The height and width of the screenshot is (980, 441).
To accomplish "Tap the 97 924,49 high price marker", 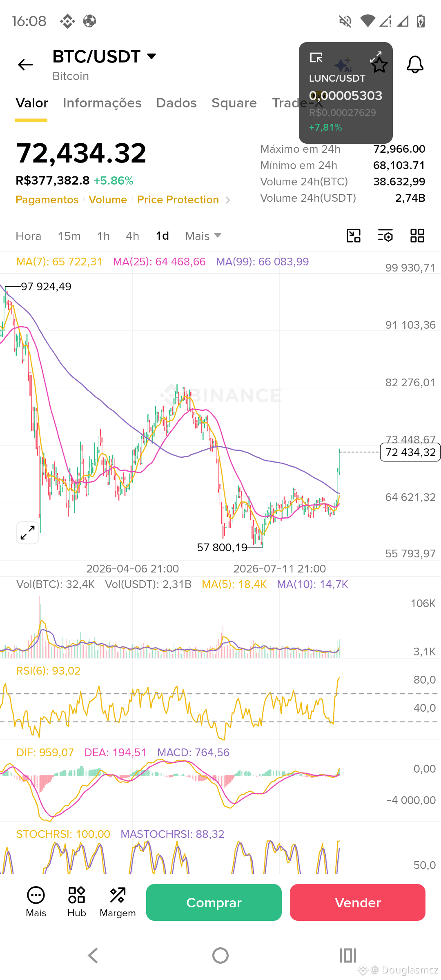I will click(46, 287).
